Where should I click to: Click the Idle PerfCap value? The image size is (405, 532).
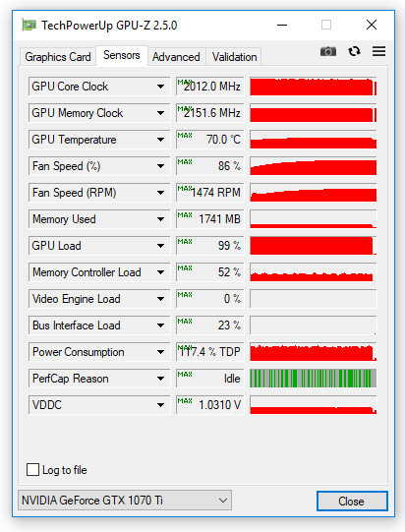pos(210,379)
